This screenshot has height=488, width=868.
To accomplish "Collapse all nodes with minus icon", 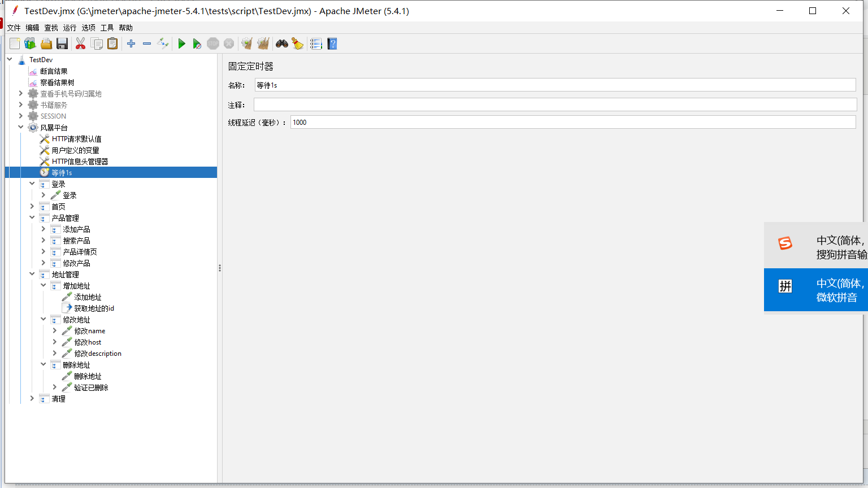I will 147,43.
